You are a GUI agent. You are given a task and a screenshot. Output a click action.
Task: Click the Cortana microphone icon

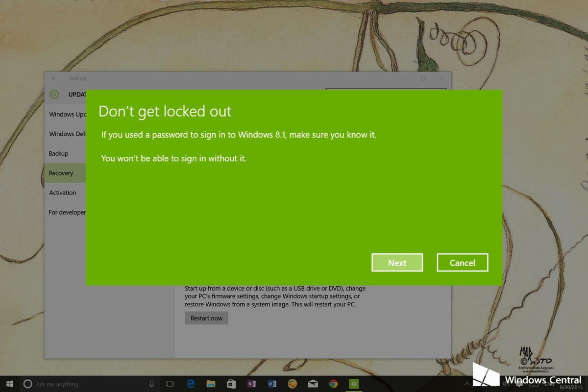151,384
